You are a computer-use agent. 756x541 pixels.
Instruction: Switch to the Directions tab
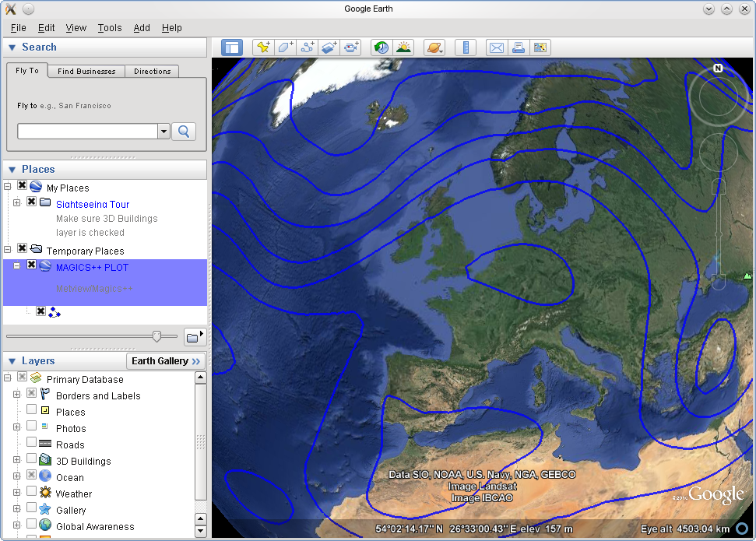click(153, 72)
